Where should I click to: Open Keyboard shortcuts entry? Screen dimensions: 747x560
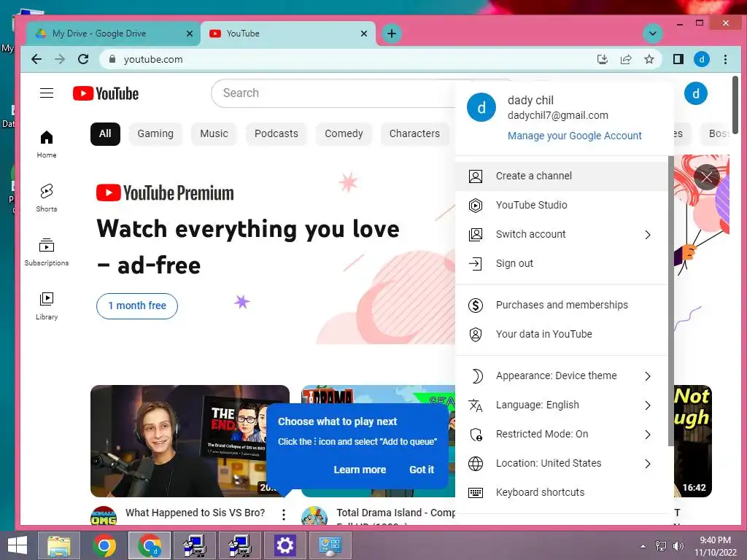tap(561, 492)
